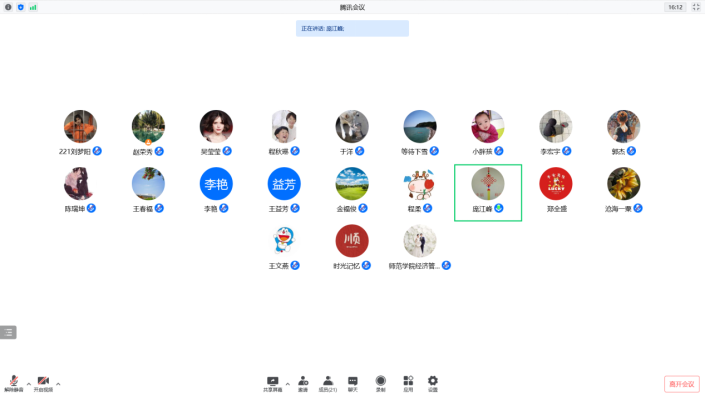
Task: Unmute the microphone in the bottom toolbar
Action: click(13, 383)
